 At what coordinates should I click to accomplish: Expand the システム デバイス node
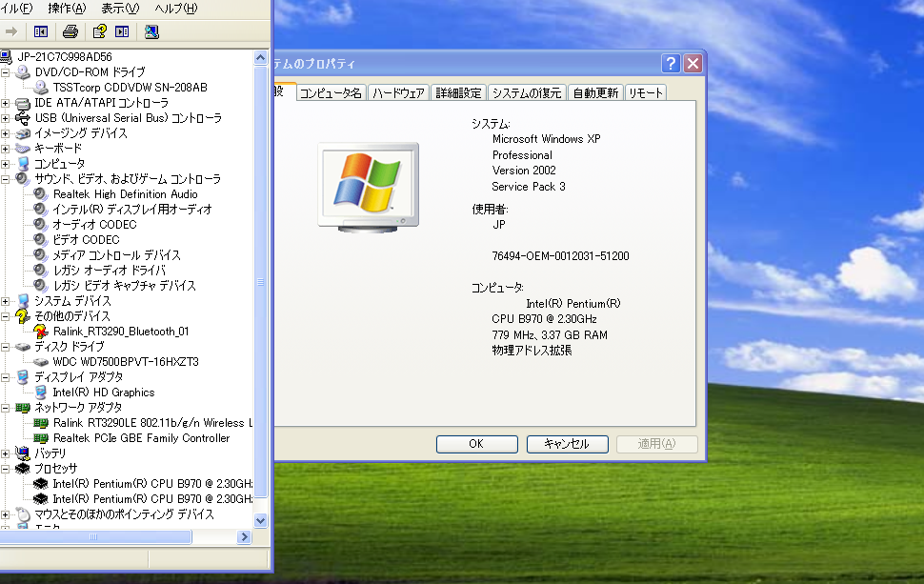(6, 302)
